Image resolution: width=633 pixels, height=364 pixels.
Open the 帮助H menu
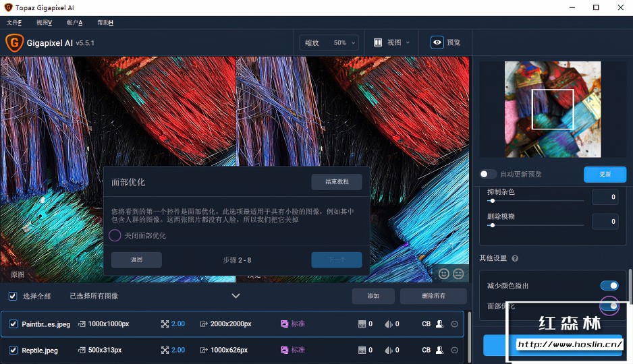[105, 22]
